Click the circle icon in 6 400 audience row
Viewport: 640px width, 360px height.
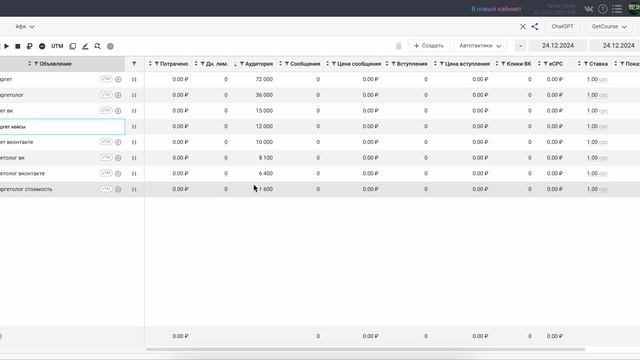tap(118, 173)
